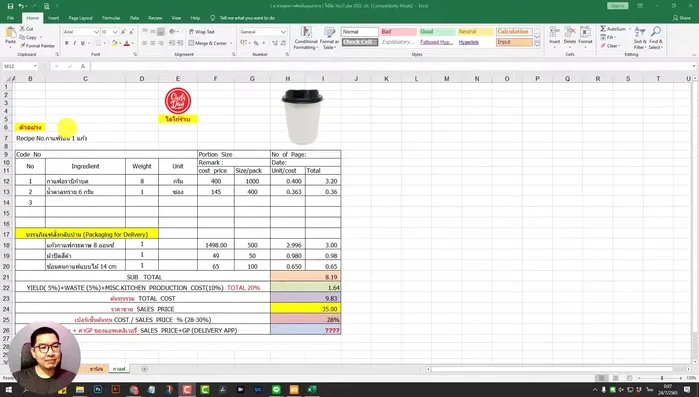Switch to the Review tab
This screenshot has height=397, width=699.
click(x=155, y=18)
